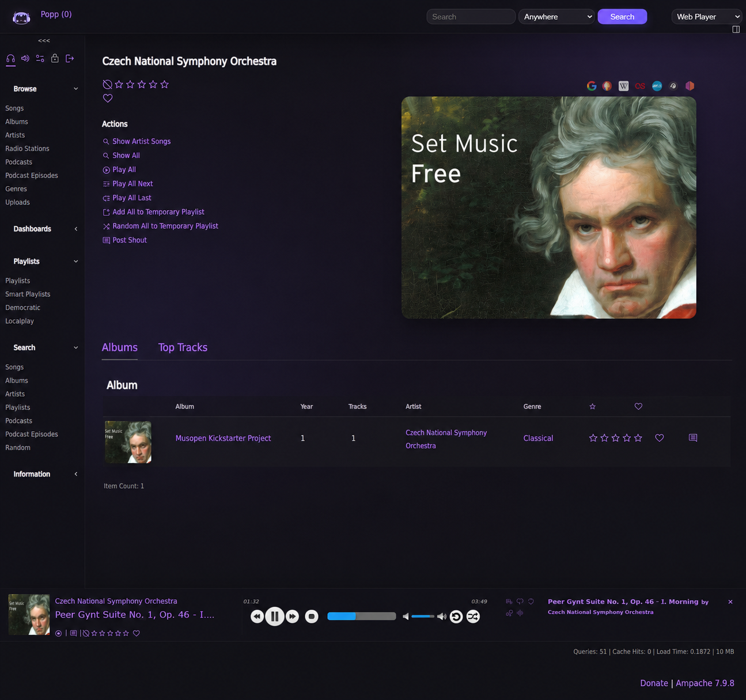This screenshot has width=746, height=700.
Task: Search artist on Google via G icon
Action: tap(592, 86)
